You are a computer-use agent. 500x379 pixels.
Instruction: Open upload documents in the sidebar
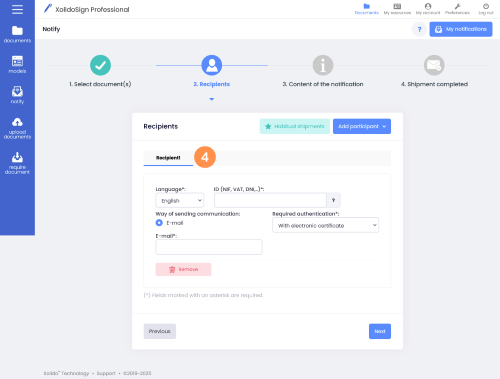coord(17,128)
